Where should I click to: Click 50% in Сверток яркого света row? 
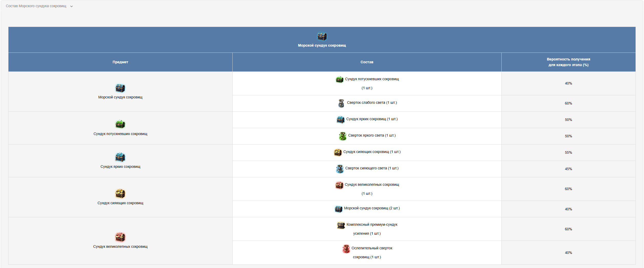pos(568,136)
